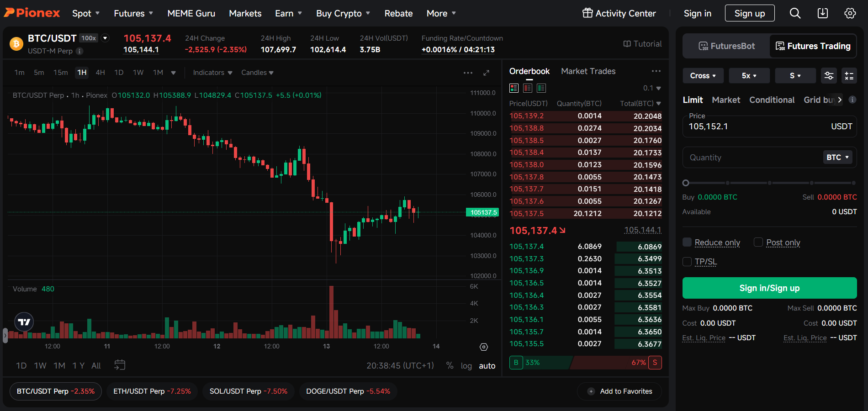Open the Cross margin mode dropdown

[703, 76]
